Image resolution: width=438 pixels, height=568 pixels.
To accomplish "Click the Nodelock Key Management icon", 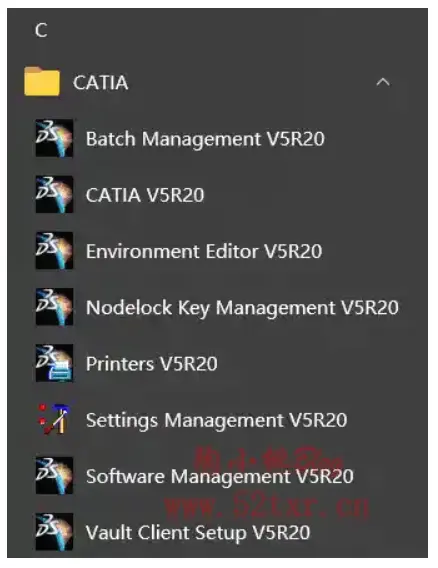I will 54,307.
